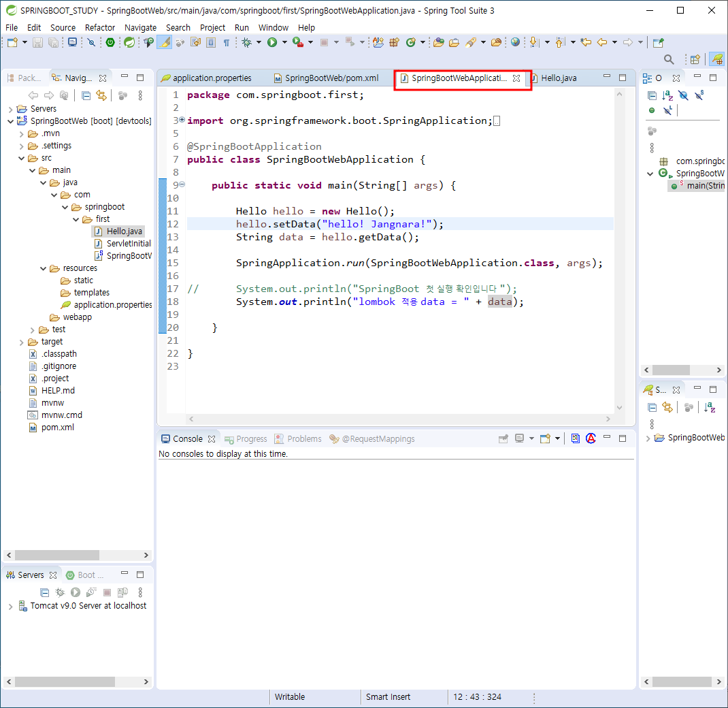Viewport: 728px width, 708px height.
Task: Toggle Hide Fields in Outline view
Action: click(683, 96)
